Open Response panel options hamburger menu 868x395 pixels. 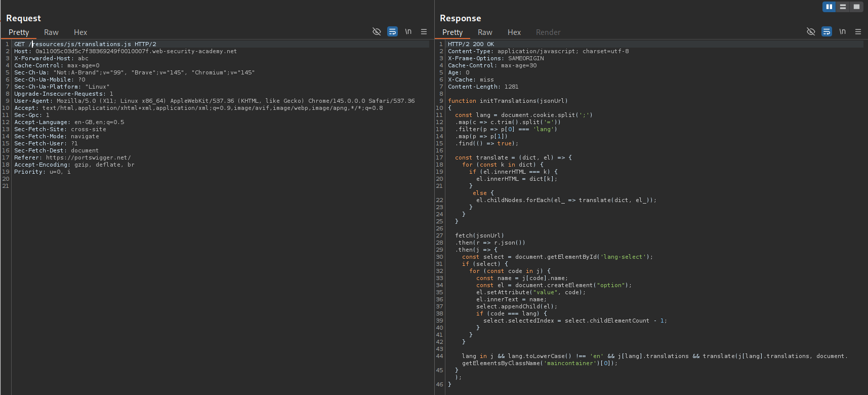(x=858, y=31)
